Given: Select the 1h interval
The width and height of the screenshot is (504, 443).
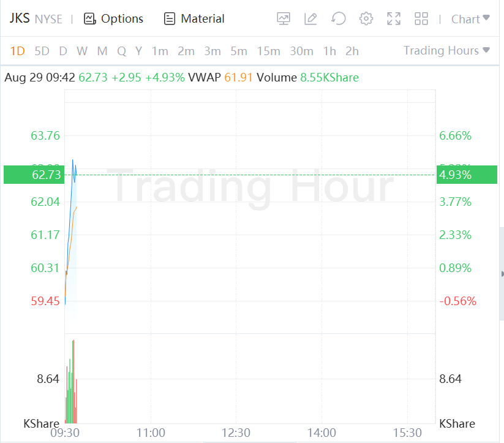Looking at the screenshot, I should [329, 51].
